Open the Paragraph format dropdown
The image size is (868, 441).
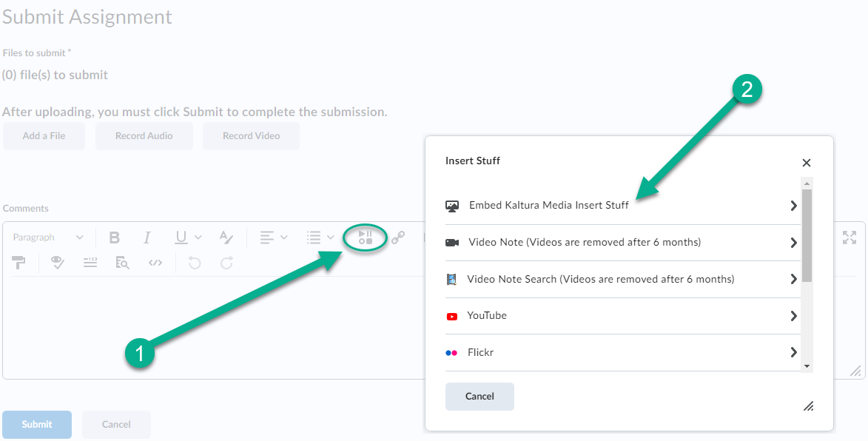tap(48, 238)
